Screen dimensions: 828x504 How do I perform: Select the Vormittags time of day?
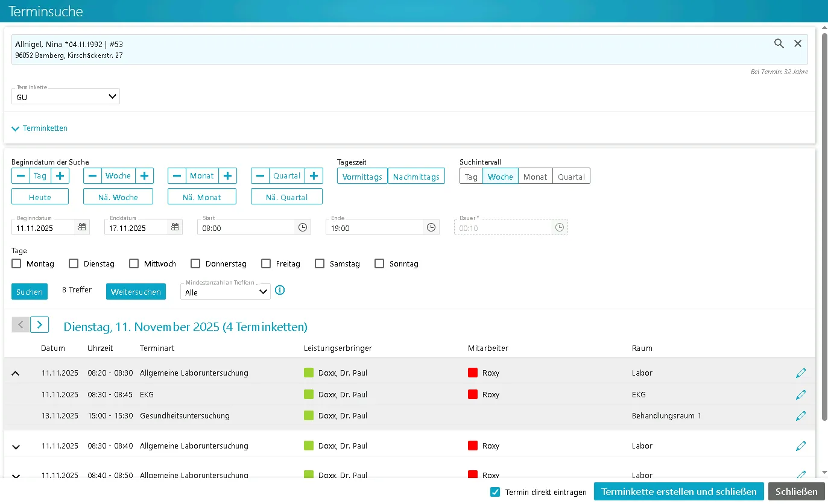point(362,177)
